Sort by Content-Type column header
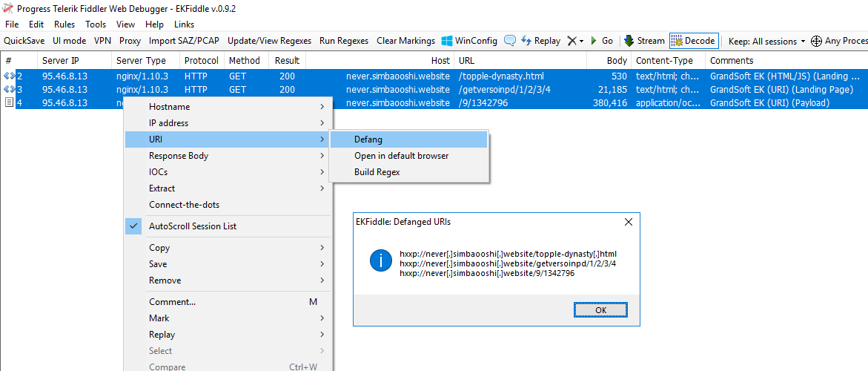The width and height of the screenshot is (868, 371). pos(668,60)
